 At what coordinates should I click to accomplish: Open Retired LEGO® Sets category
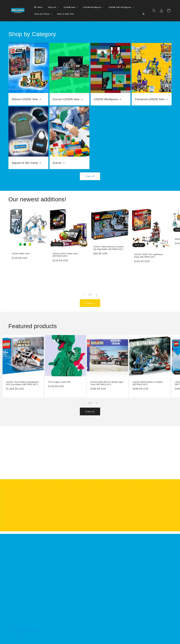(x=28, y=74)
